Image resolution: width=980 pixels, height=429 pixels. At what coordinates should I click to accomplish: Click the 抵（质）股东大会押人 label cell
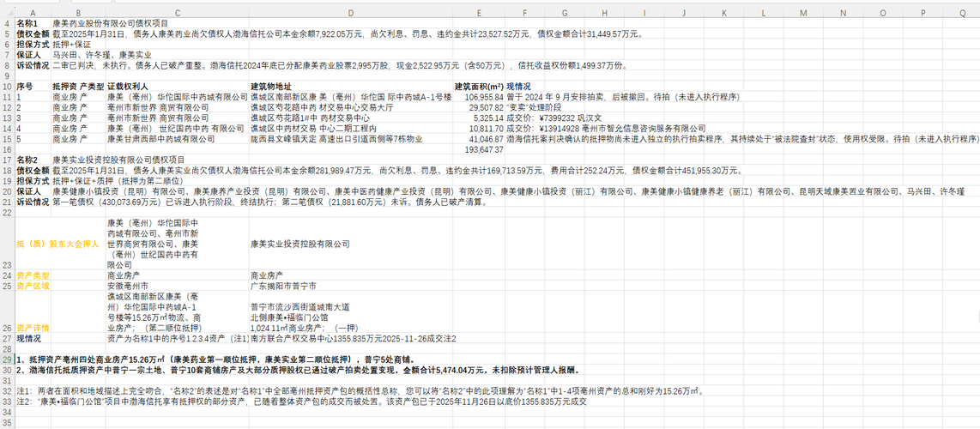tap(57, 245)
